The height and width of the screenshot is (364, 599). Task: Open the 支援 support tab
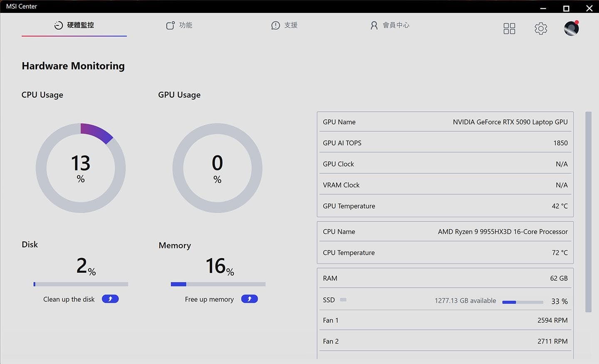(x=285, y=25)
